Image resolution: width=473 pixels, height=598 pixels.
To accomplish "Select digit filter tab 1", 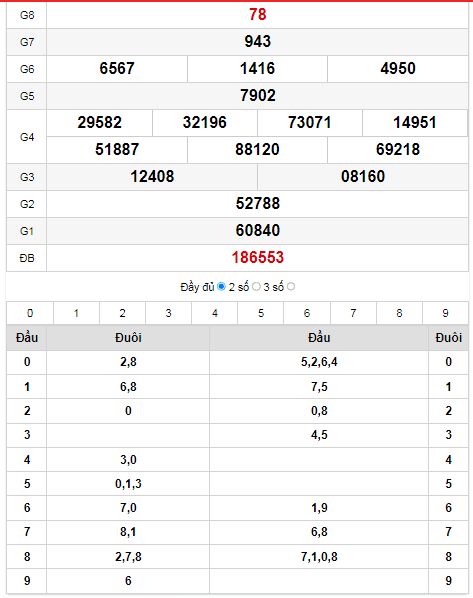I will click(76, 313).
